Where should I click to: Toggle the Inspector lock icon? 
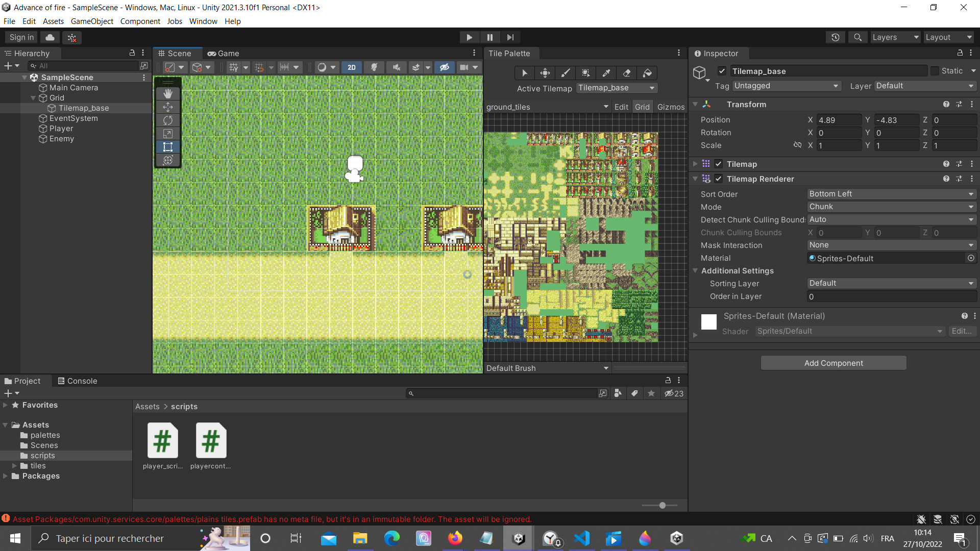960,53
